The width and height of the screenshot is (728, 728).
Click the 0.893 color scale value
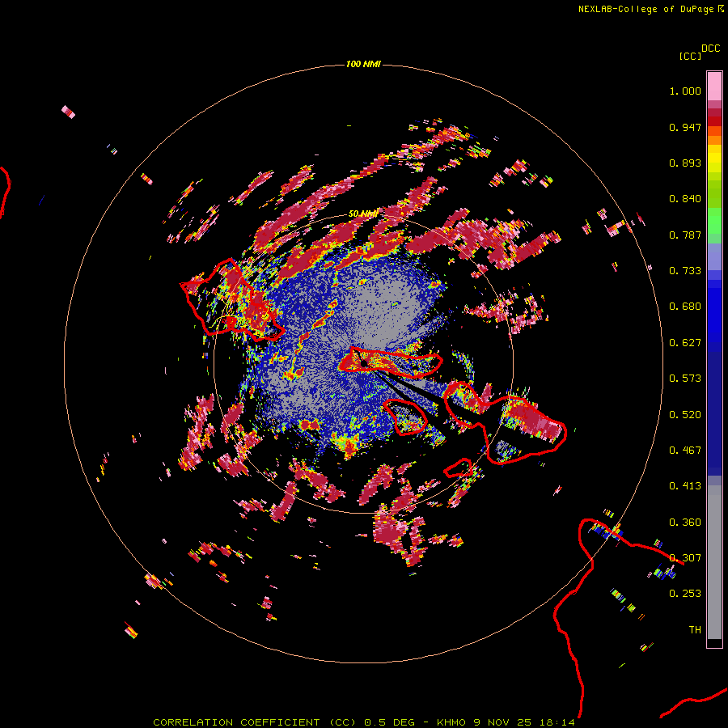(685, 163)
